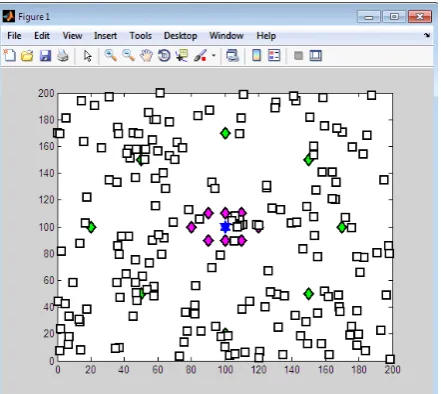
Task: Maximize the Figure 1 window
Action: point(394,17)
